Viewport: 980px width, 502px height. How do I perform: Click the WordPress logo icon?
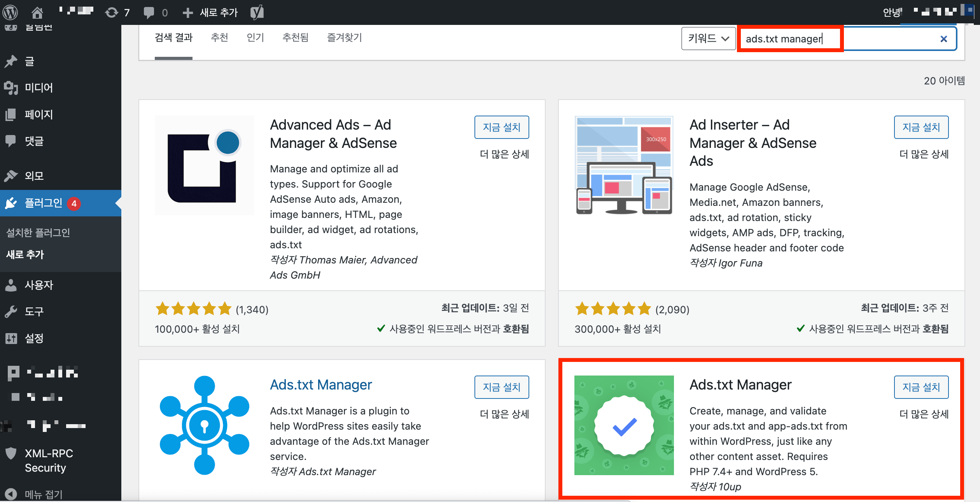(x=10, y=12)
